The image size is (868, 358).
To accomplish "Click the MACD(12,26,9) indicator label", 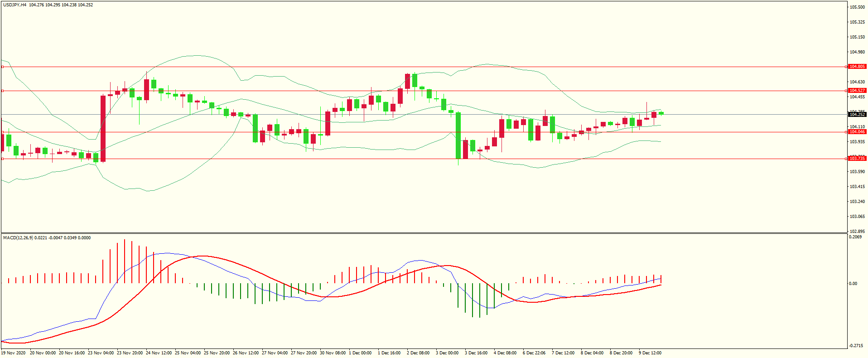I will pos(18,238).
